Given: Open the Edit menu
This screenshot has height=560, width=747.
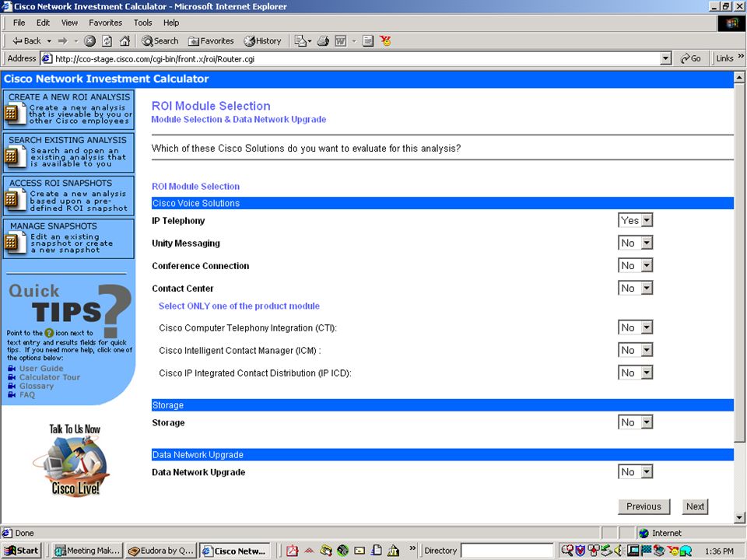Looking at the screenshot, I should coord(43,23).
